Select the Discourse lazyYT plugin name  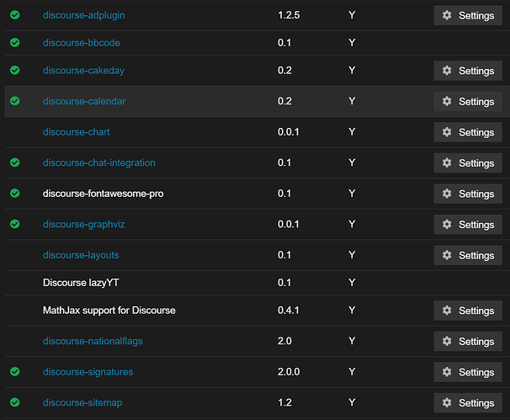point(81,283)
